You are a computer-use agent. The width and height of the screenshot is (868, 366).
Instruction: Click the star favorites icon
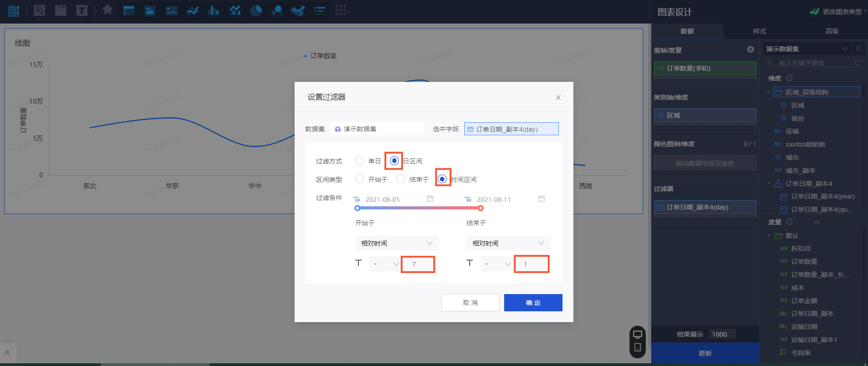[107, 10]
